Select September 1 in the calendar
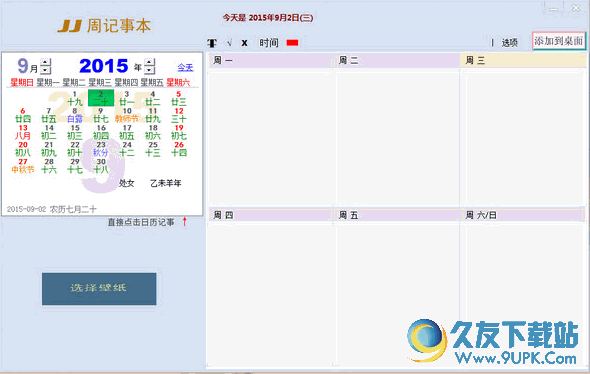590x374 pixels. pos(75,98)
